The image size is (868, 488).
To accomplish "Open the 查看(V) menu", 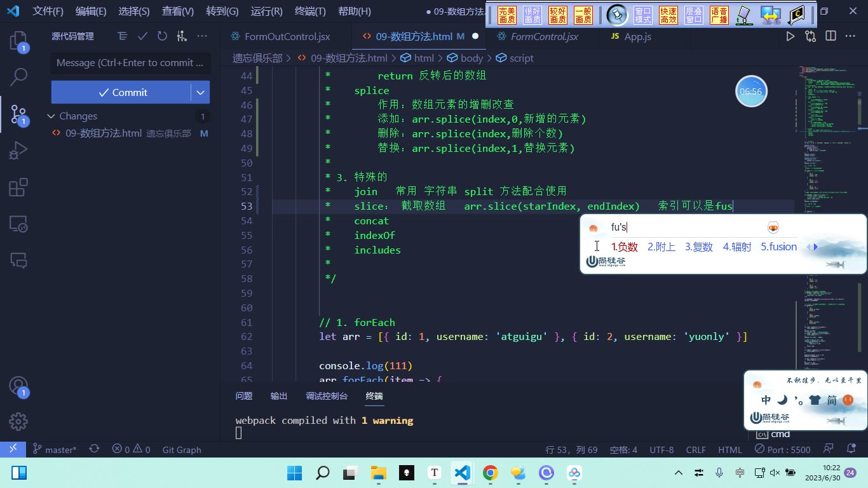I will pos(177,11).
